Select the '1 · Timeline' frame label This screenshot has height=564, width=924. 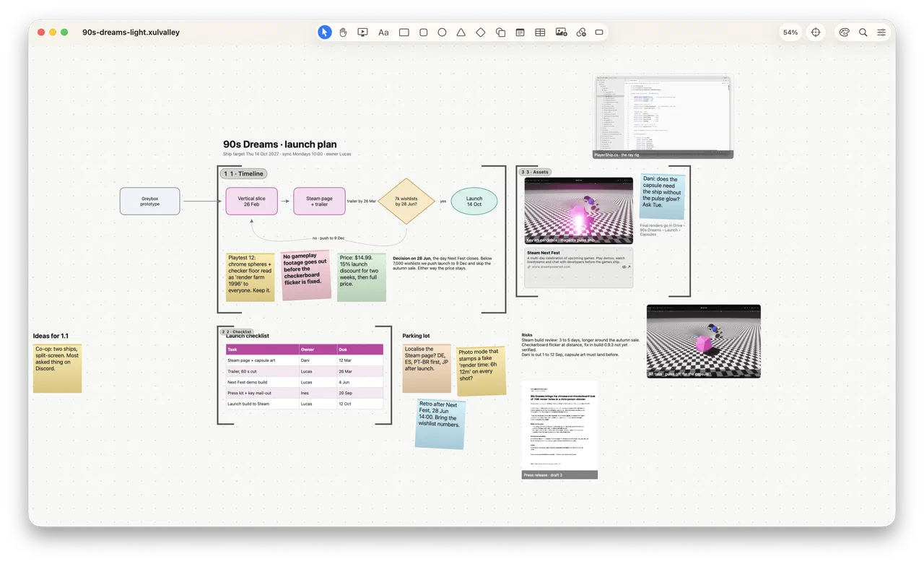tap(243, 173)
